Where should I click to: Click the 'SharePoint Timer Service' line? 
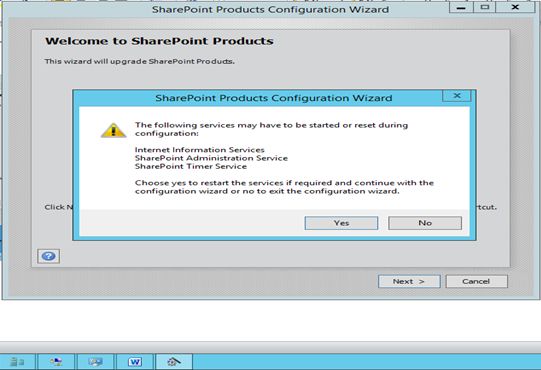pos(191,166)
